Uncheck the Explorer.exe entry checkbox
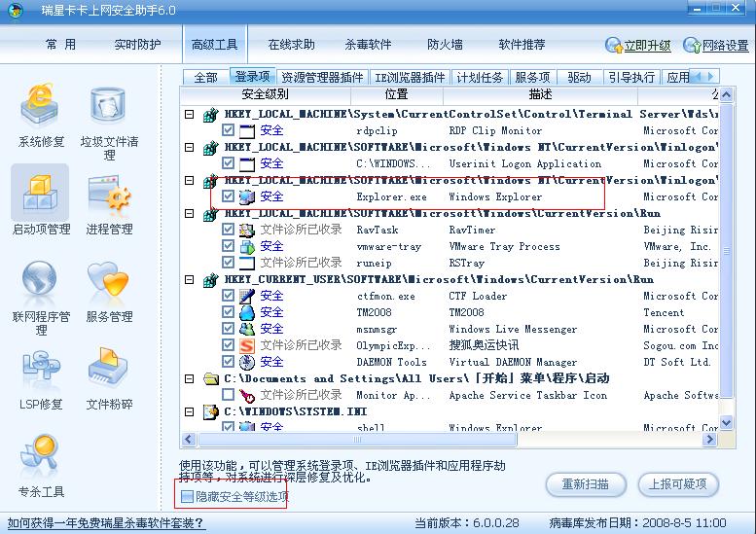The image size is (756, 534). pyautogui.click(x=228, y=196)
